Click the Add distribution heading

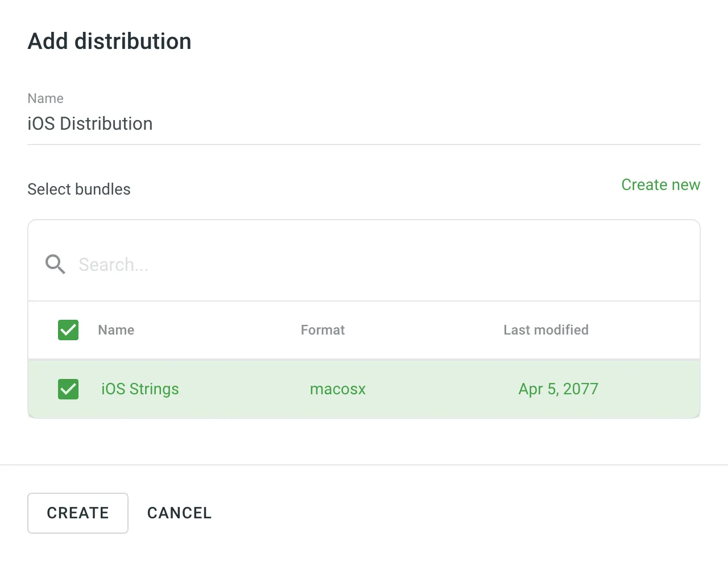coord(109,40)
